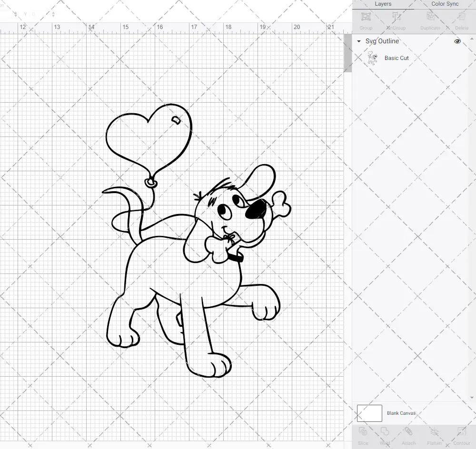Select the Attach tool
The width and height of the screenshot is (476, 449).
pos(408,434)
